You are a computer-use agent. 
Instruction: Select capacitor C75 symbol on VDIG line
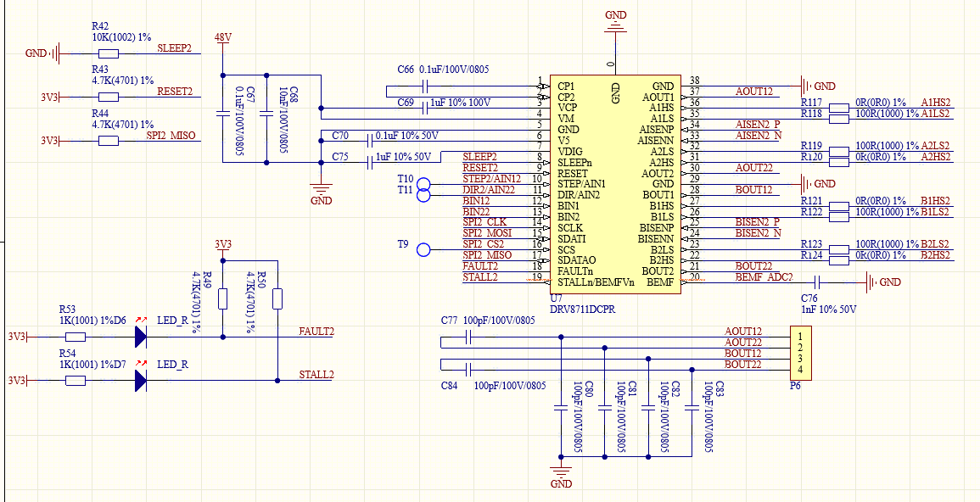click(x=372, y=162)
